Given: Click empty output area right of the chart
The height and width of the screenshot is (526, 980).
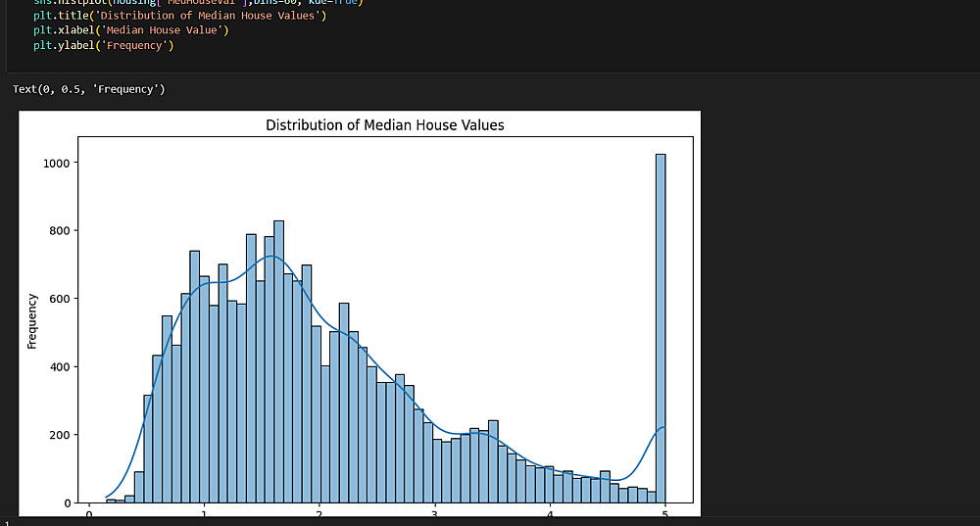Looking at the screenshot, I should click(838, 312).
